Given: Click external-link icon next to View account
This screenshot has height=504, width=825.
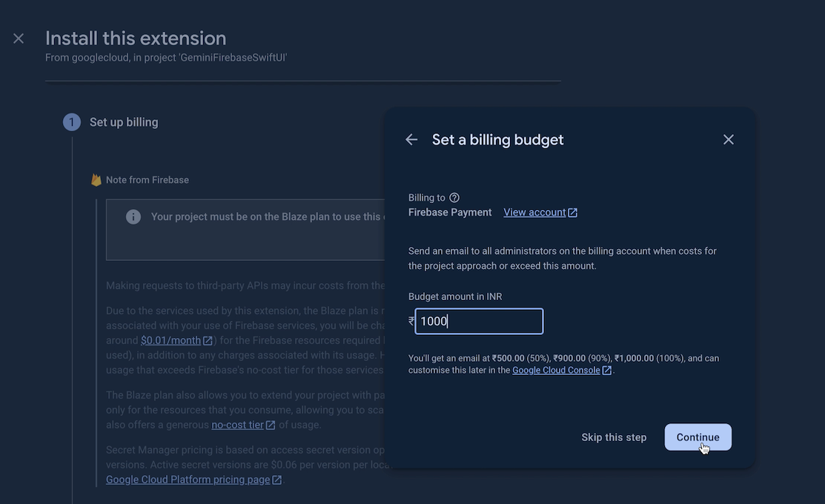Looking at the screenshot, I should [573, 213].
